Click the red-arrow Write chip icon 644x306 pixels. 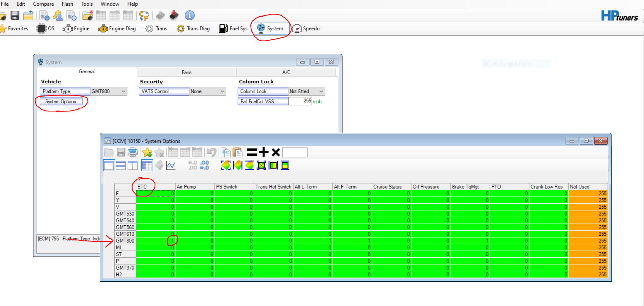pyautogui.click(x=174, y=16)
